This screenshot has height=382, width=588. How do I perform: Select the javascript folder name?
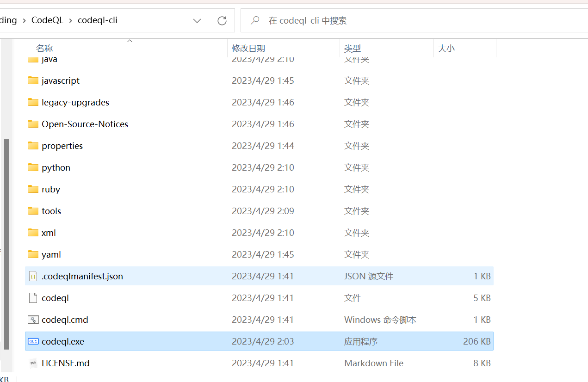coord(61,80)
